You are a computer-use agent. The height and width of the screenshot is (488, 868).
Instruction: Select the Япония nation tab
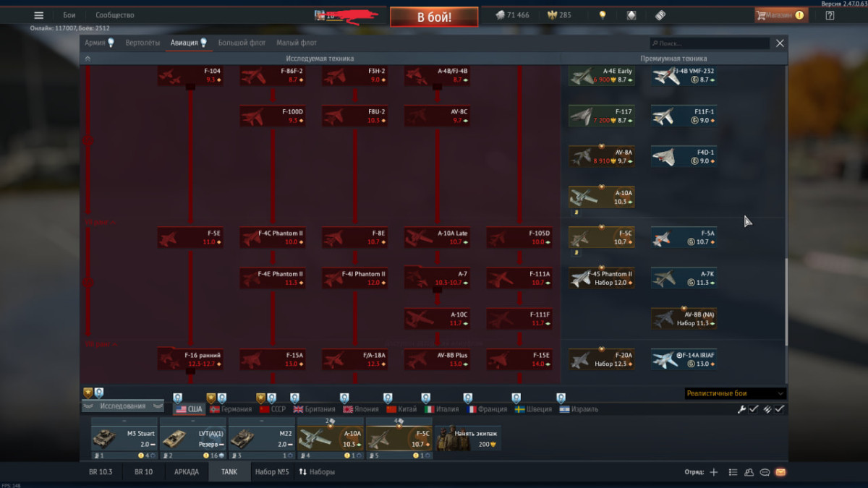point(361,409)
